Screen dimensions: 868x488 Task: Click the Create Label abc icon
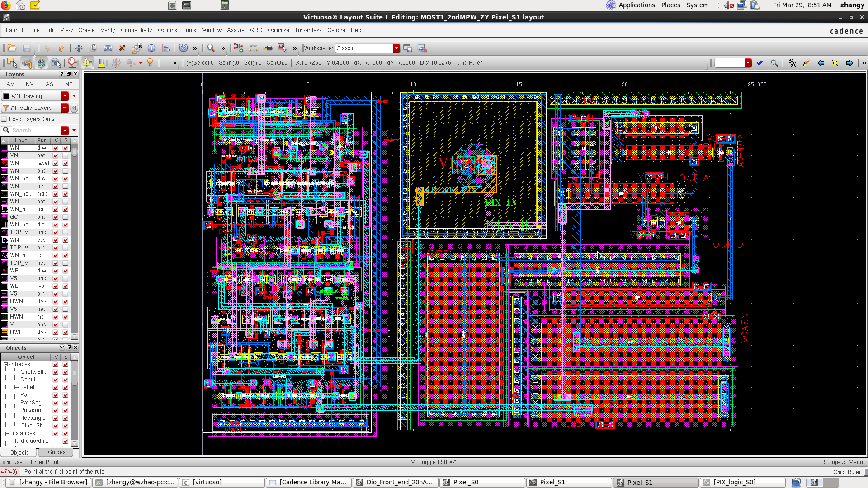coord(254,48)
